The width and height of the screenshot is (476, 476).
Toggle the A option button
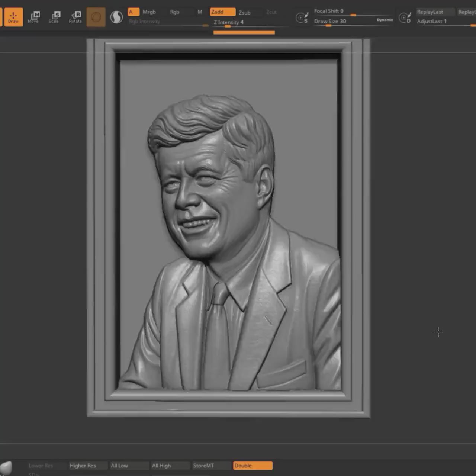coord(134,12)
